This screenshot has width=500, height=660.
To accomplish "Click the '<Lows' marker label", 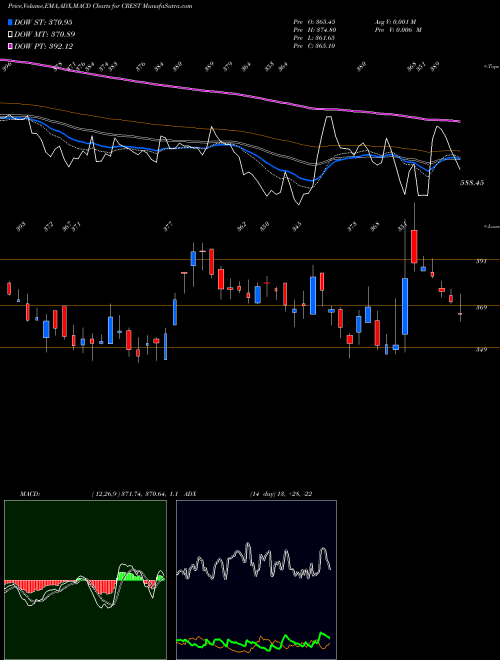I will click(492, 226).
